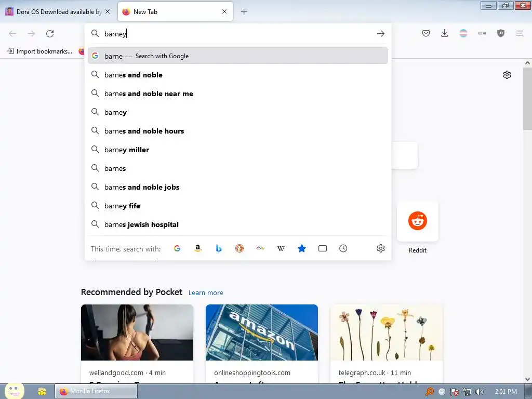Screen dimensions: 532x399
Task: Search History using the clock icon
Action: coord(343,248)
